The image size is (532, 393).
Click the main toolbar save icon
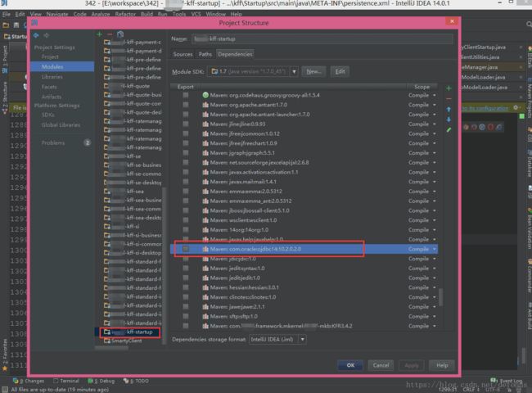16,25
